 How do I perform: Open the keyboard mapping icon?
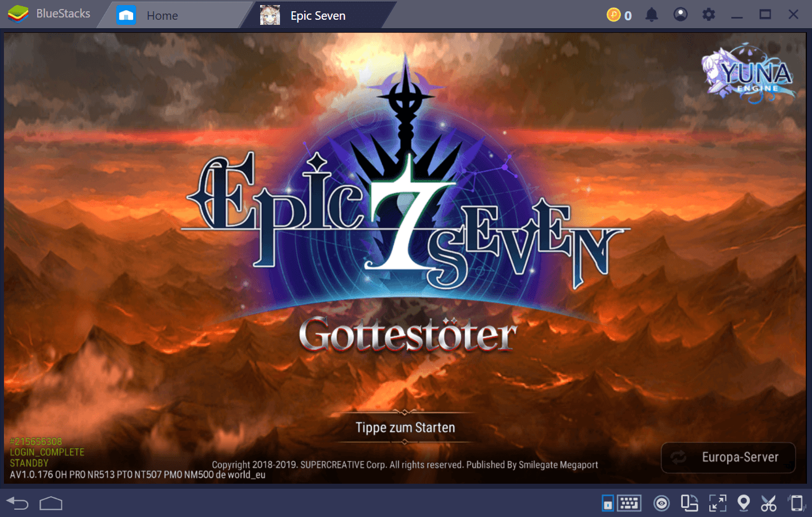coord(629,503)
